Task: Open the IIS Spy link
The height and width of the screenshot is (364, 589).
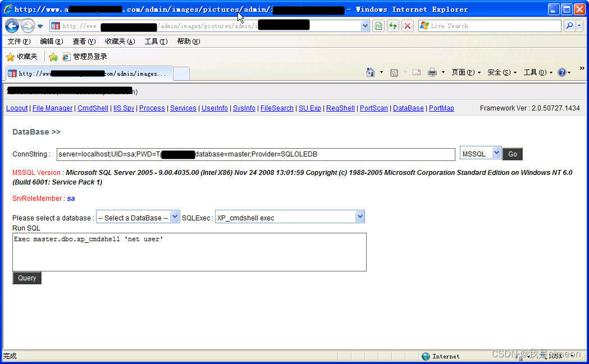Action: 124,108
